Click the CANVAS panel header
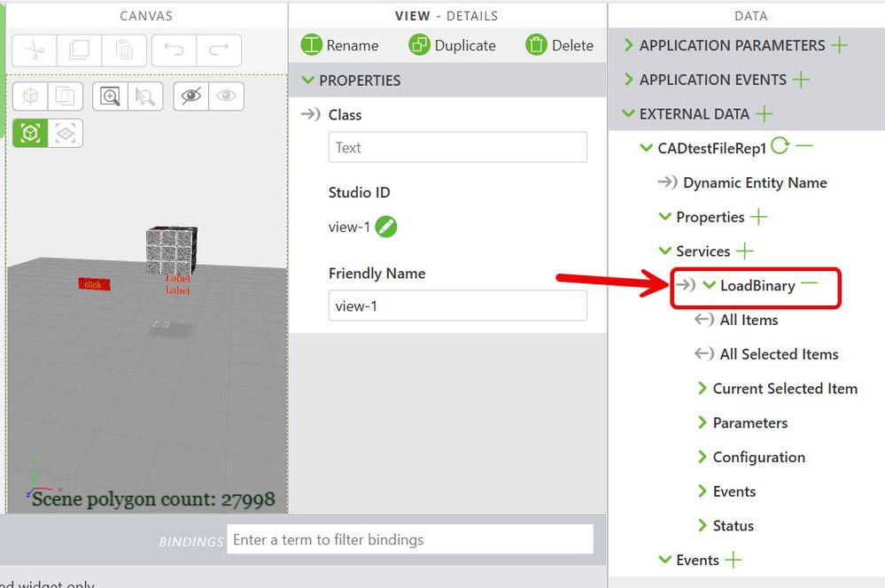 pyautogui.click(x=146, y=16)
